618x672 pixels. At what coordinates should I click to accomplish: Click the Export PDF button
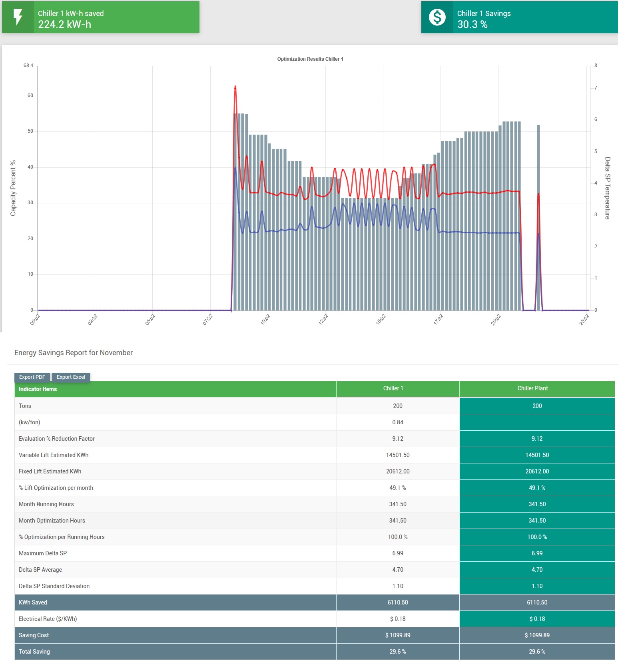coord(32,377)
